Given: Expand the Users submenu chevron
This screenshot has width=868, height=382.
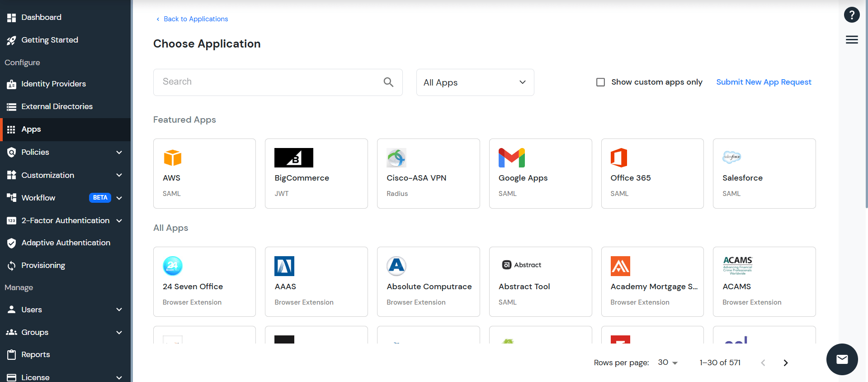Looking at the screenshot, I should click(119, 310).
